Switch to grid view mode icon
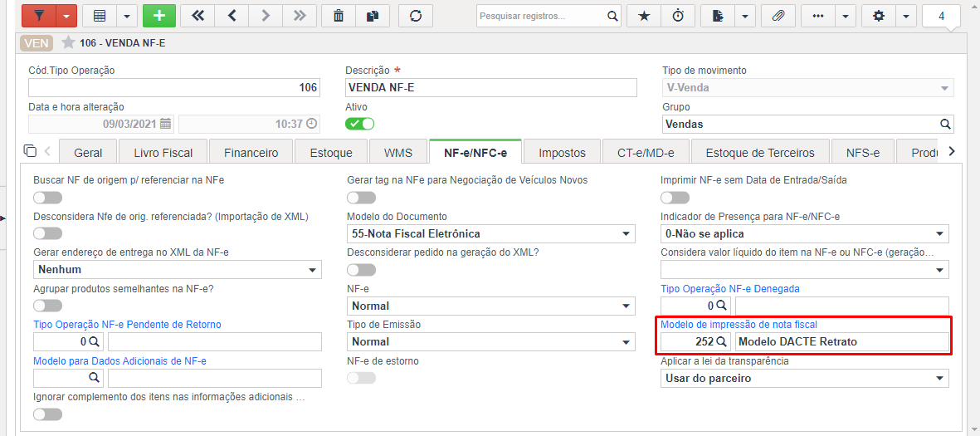980x436 pixels. pyautogui.click(x=100, y=16)
